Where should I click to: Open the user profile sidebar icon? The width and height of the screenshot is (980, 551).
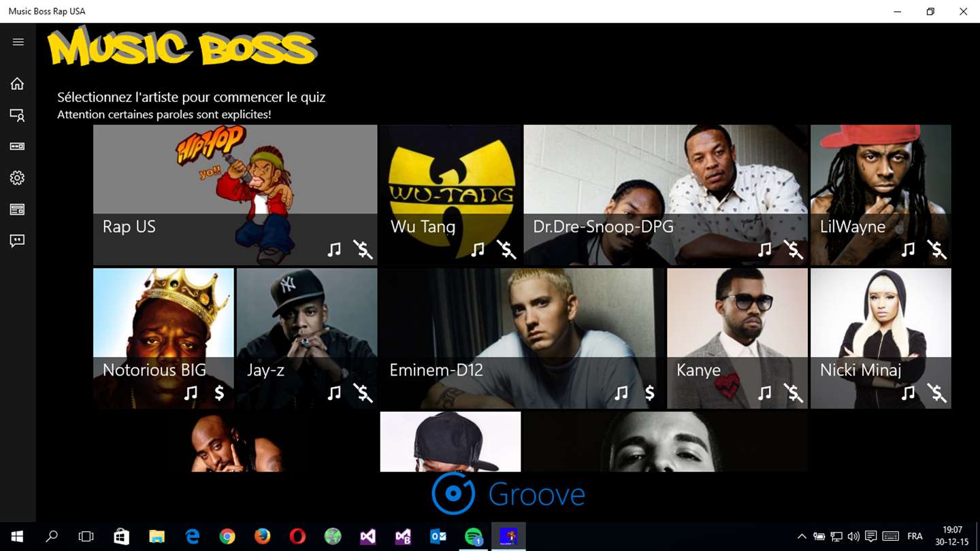coord(17,115)
